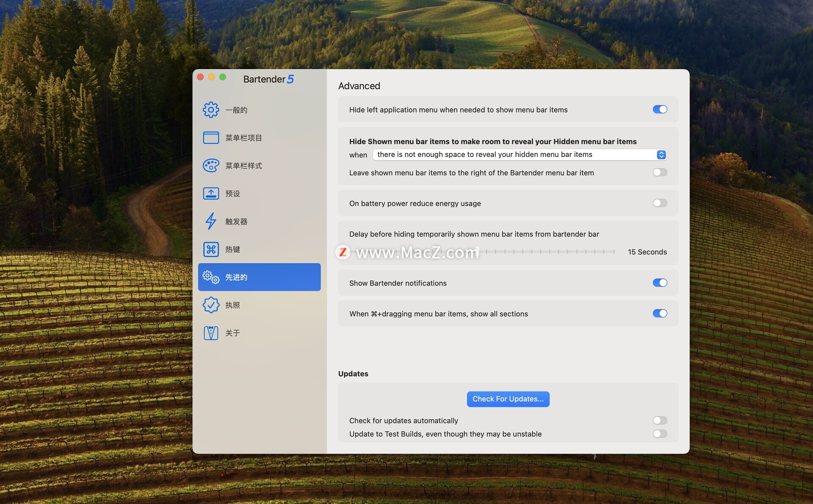Go to the 触发器 section
The height and width of the screenshot is (504, 813).
[259, 222]
